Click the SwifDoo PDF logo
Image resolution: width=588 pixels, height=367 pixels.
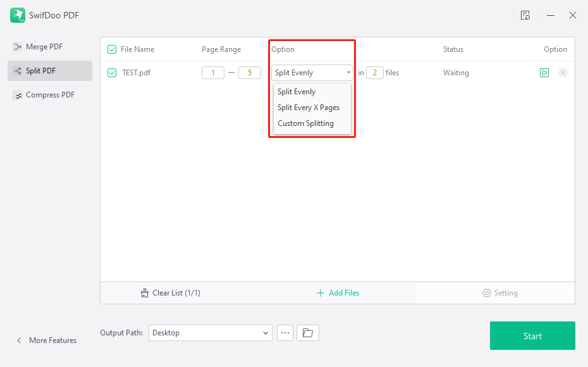pos(17,15)
